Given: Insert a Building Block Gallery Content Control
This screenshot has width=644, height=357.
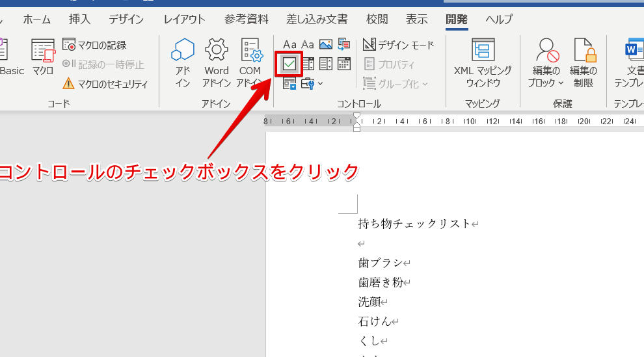Looking at the screenshot, I should (x=343, y=45).
